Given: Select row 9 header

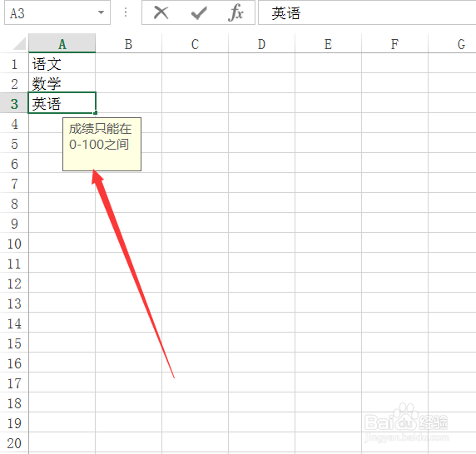Looking at the screenshot, I should point(14,223).
